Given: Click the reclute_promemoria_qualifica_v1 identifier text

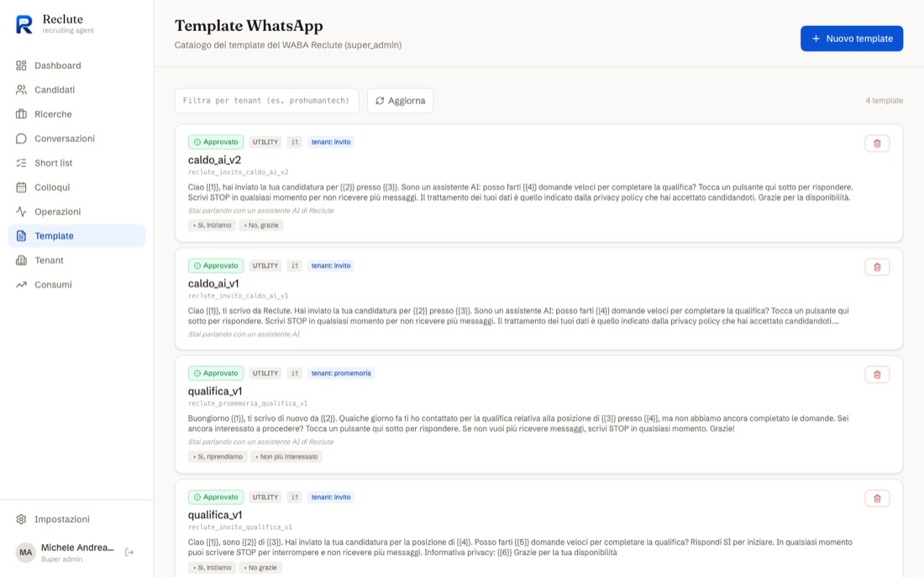Looking at the screenshot, I should tap(248, 404).
